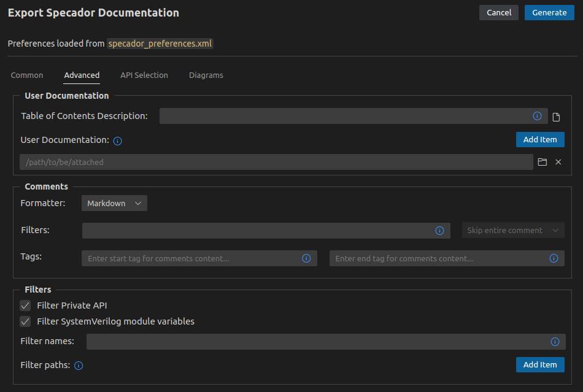Click the Generate button
The width and height of the screenshot is (583, 392).
pos(549,12)
